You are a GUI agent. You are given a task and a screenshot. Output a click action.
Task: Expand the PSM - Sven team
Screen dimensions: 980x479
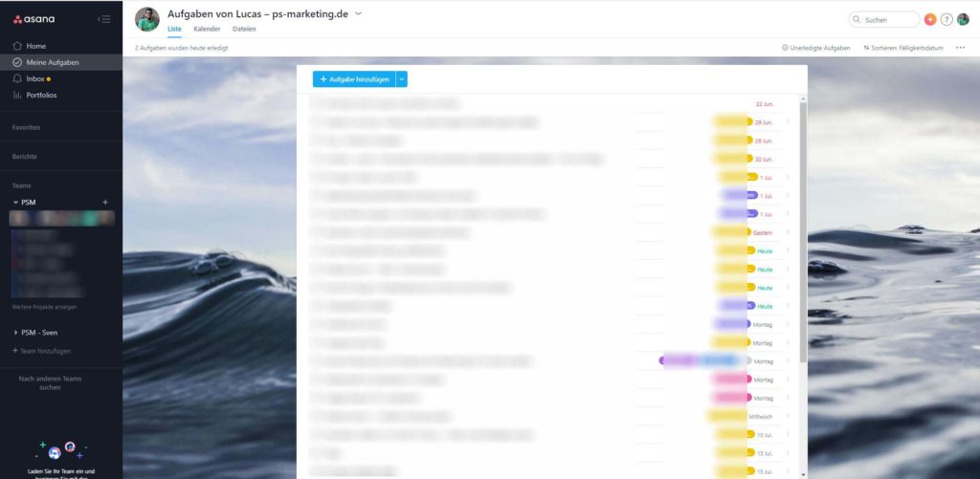[15, 333]
